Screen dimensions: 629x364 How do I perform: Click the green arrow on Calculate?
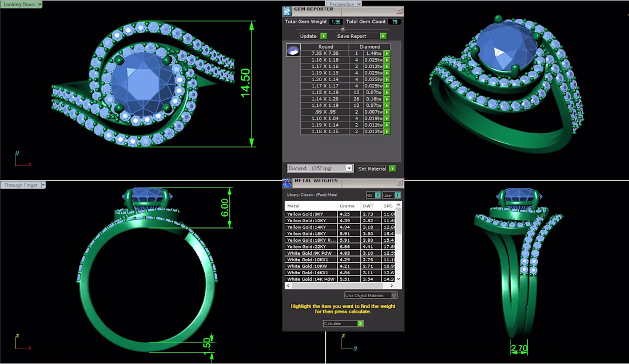coord(360,323)
